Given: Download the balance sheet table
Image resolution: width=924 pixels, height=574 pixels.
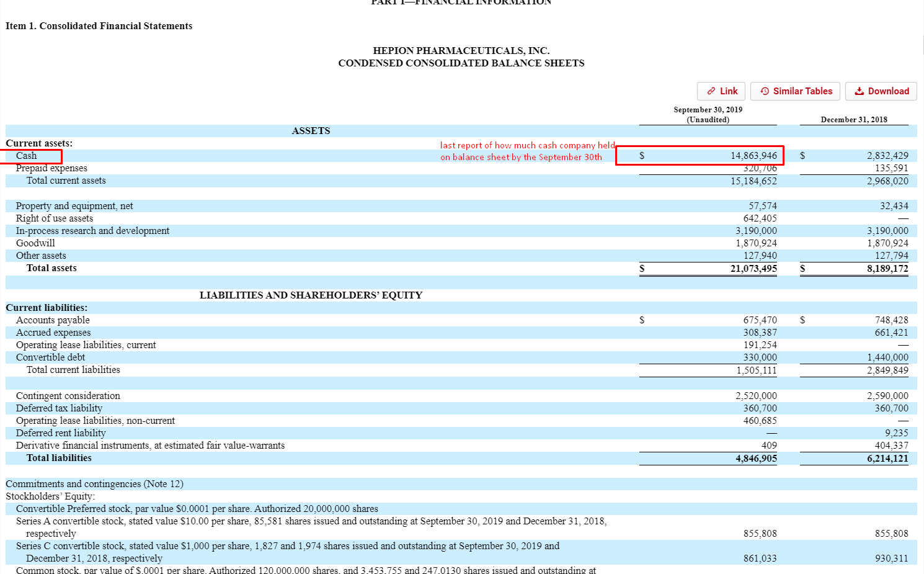Looking at the screenshot, I should [x=881, y=91].
